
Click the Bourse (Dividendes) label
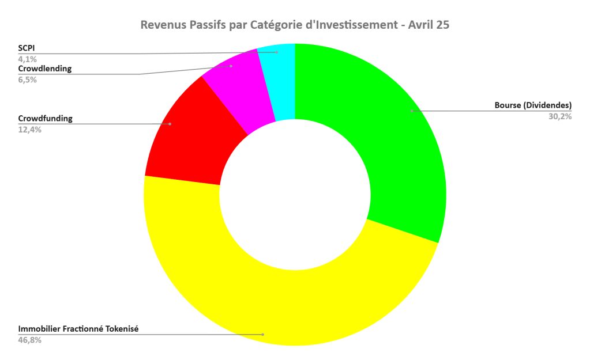[533, 105]
